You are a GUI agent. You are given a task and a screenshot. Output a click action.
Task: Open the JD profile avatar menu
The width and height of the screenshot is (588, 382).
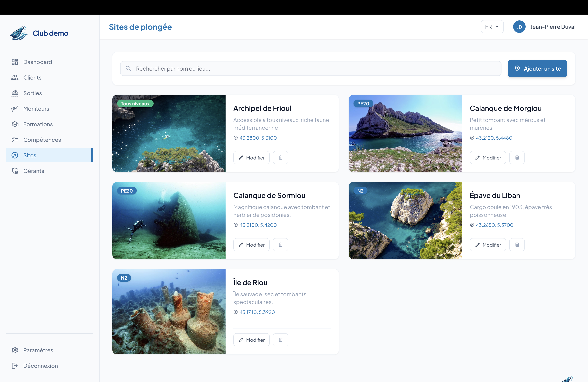click(519, 27)
